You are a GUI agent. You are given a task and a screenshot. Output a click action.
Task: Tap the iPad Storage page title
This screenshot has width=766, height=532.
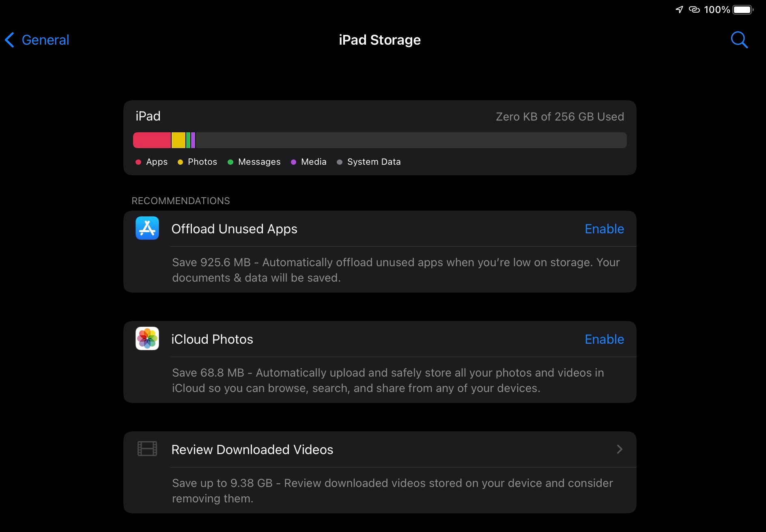[379, 40]
